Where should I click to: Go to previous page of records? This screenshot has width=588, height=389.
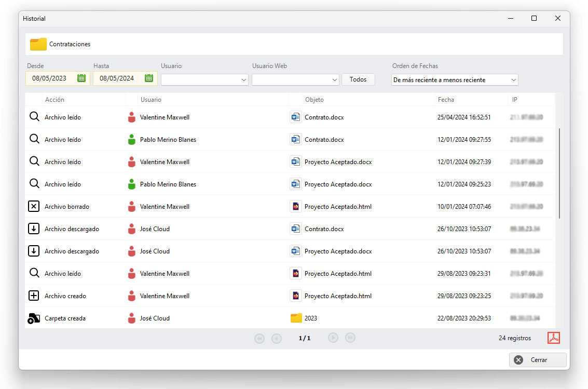pyautogui.click(x=277, y=338)
